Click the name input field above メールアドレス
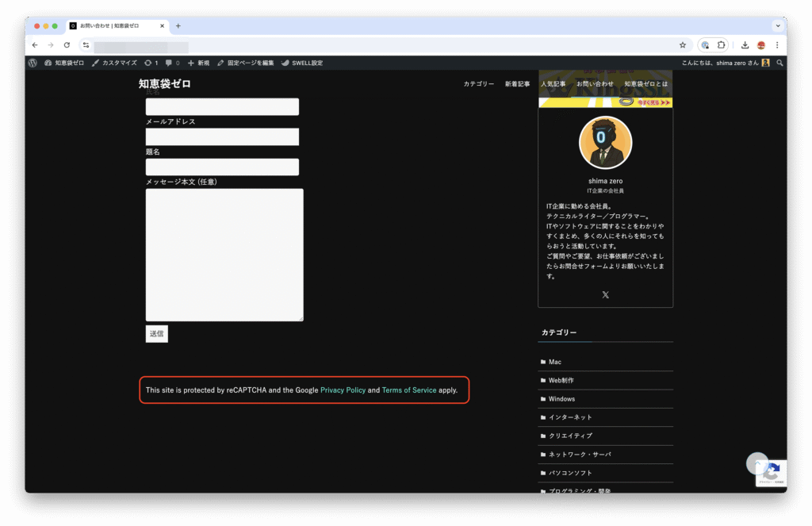Viewport: 812px width, 526px height. (x=222, y=107)
